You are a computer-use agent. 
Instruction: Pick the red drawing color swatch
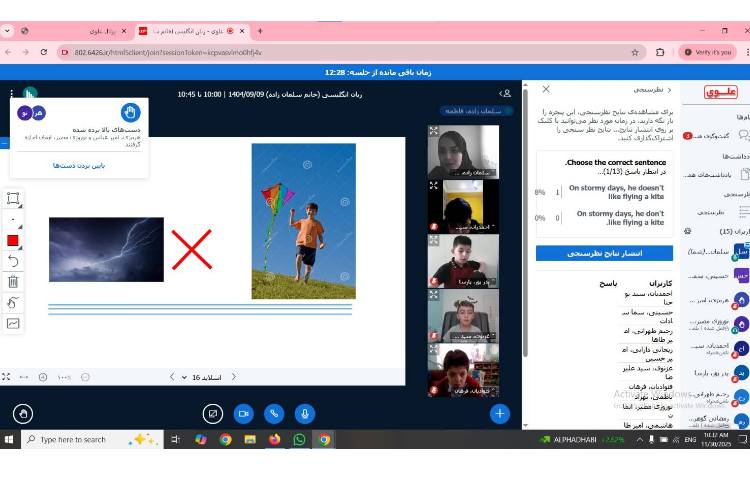pos(13,240)
